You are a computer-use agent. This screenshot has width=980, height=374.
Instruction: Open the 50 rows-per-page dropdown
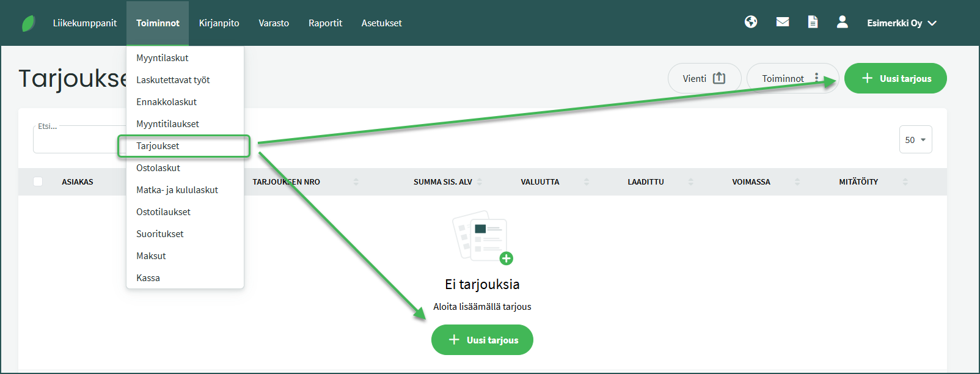[915, 140]
